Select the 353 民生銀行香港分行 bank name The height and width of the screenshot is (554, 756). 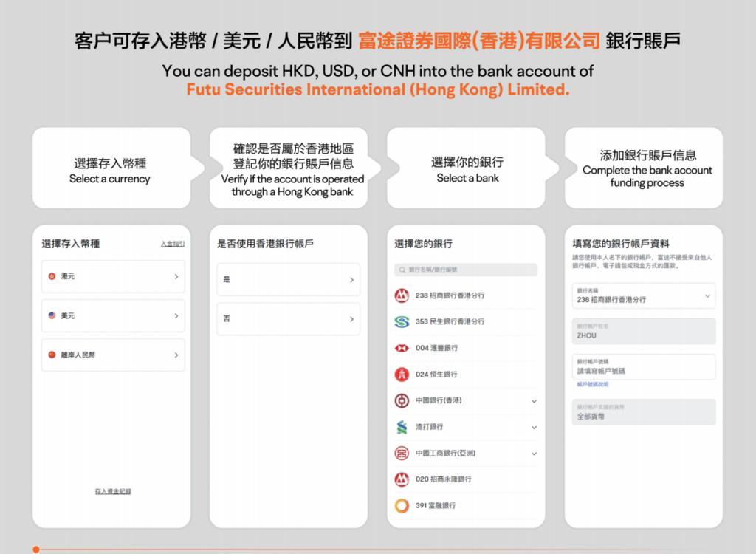click(x=450, y=321)
